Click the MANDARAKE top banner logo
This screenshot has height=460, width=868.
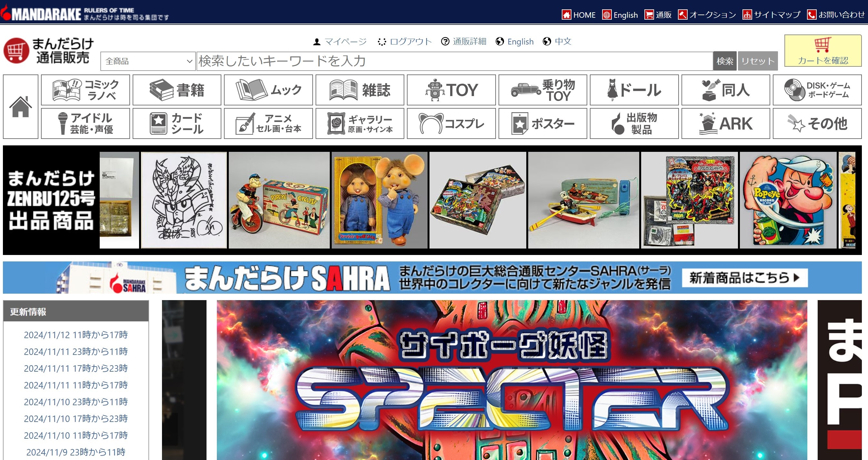tap(84, 14)
